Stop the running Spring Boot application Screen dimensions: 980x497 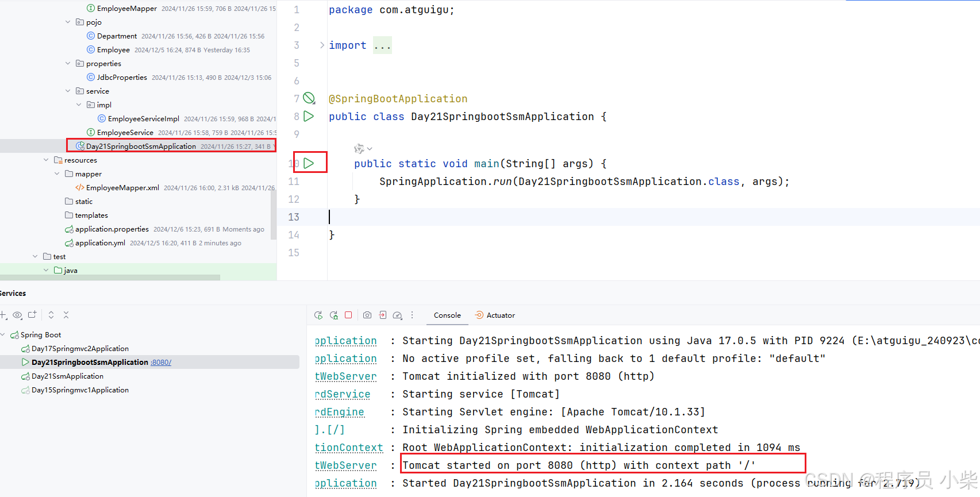pyautogui.click(x=348, y=315)
